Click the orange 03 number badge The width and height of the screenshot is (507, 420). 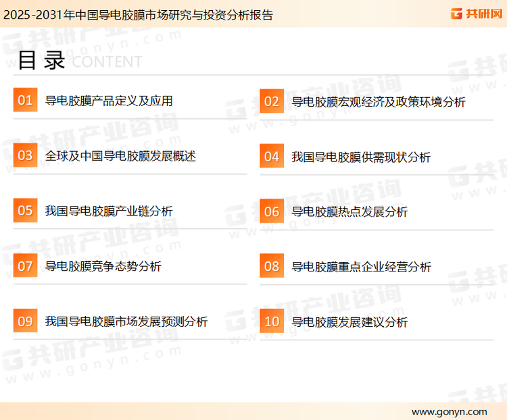coord(25,155)
